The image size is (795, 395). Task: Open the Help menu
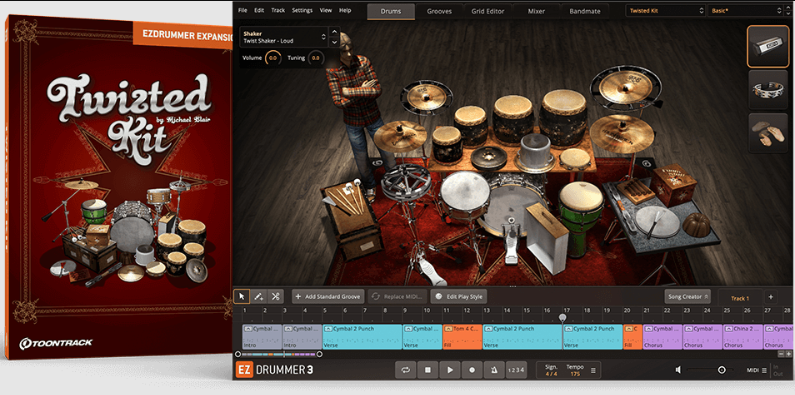click(x=345, y=10)
